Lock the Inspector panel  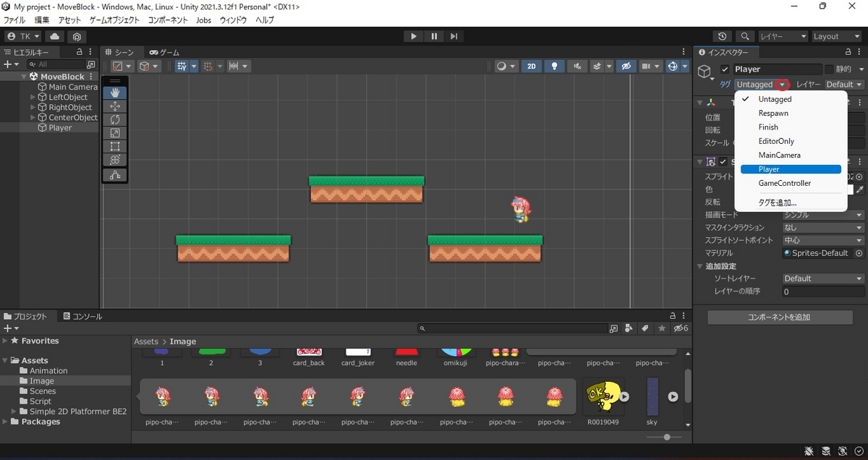[x=848, y=52]
